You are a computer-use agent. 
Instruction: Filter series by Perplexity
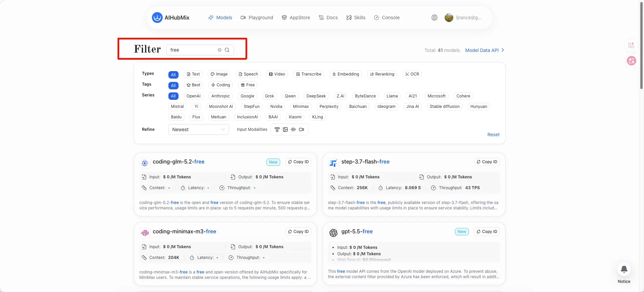coord(329,107)
